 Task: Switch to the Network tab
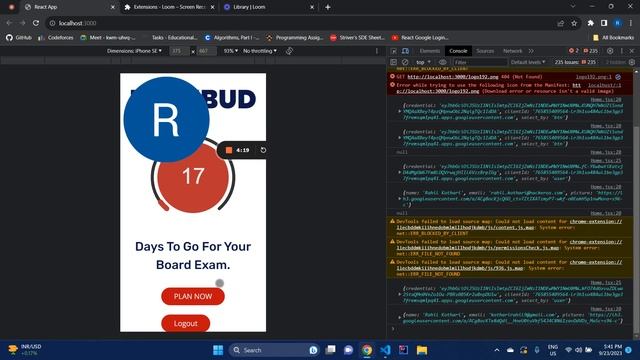pos(512,51)
